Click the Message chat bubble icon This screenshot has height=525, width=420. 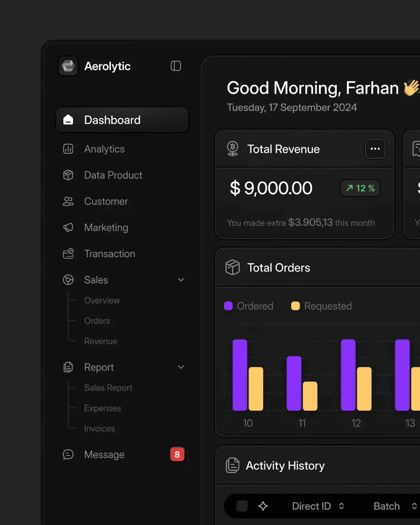[x=68, y=454]
